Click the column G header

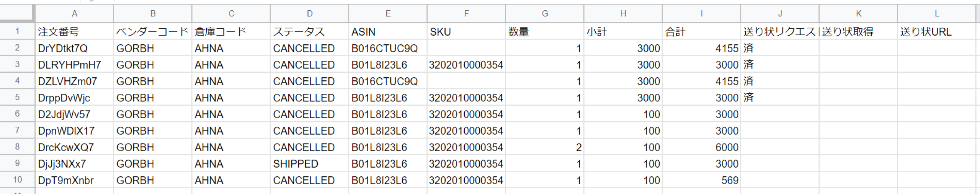544,14
